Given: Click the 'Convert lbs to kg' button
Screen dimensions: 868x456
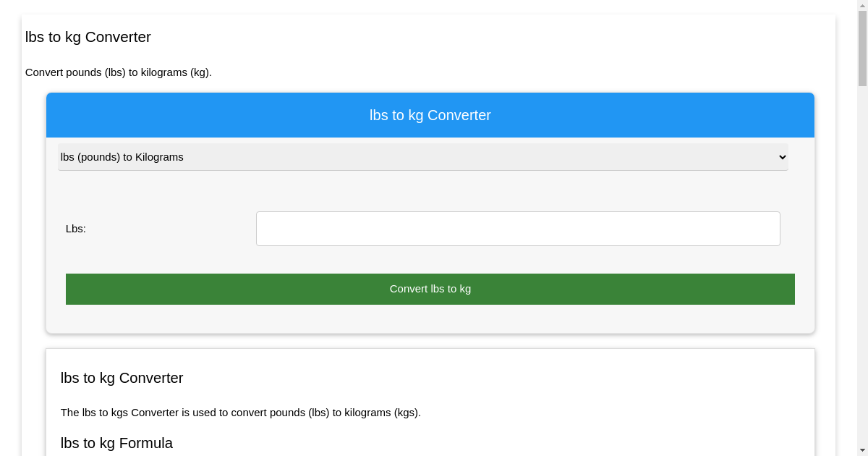Looking at the screenshot, I should point(430,289).
